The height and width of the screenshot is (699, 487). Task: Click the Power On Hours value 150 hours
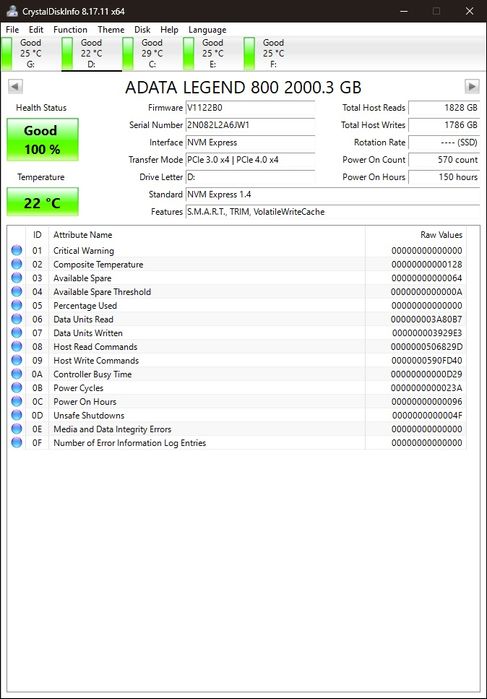pyautogui.click(x=444, y=177)
